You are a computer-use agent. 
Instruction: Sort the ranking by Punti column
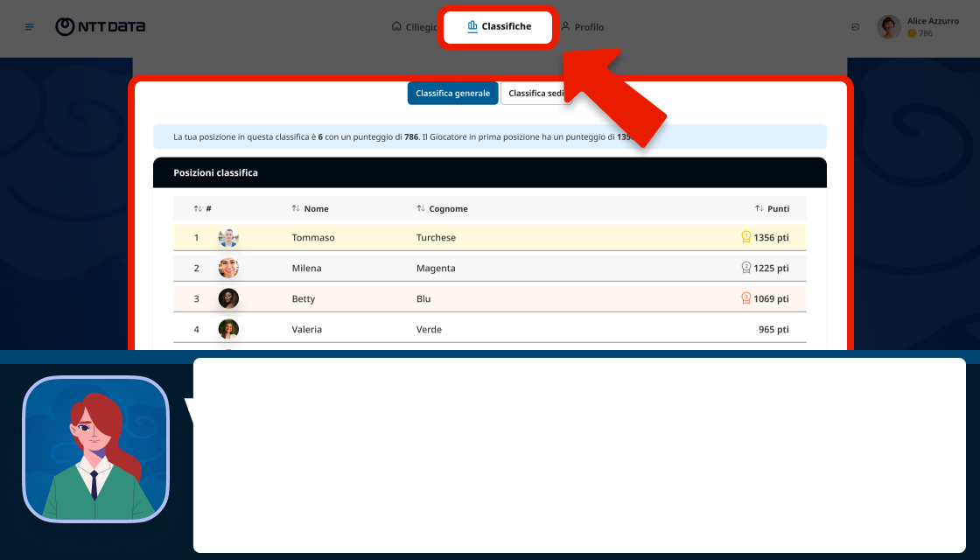tap(772, 209)
